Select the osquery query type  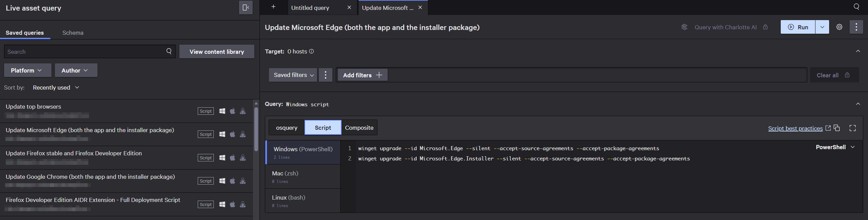click(286, 127)
